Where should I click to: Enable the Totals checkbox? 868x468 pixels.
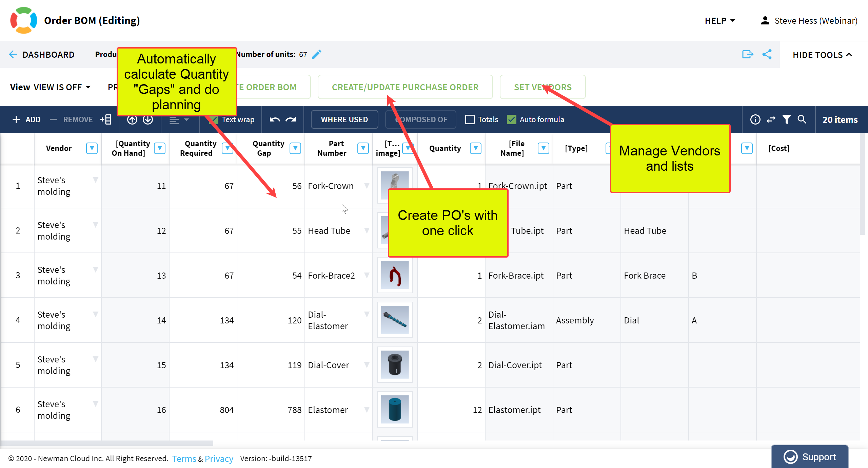pos(470,119)
